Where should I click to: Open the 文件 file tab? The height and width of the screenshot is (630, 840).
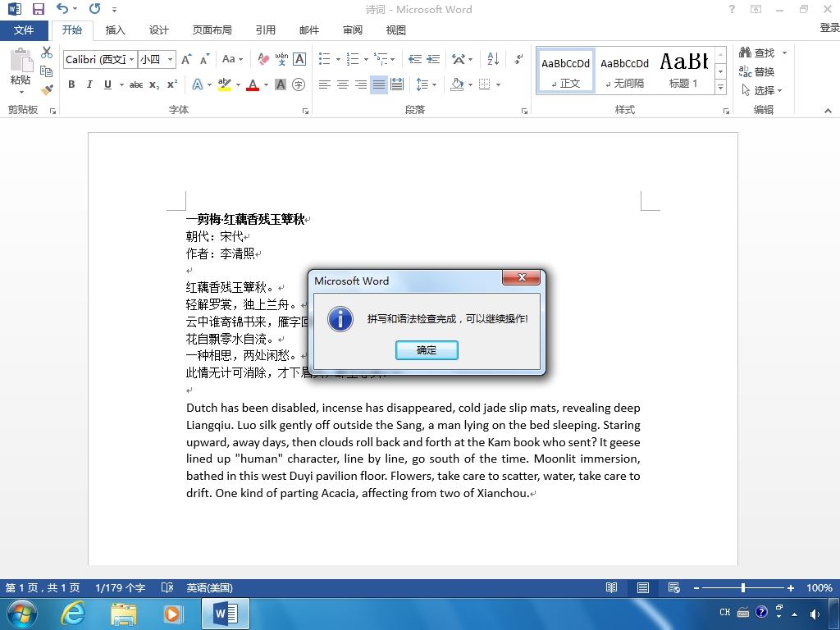click(x=24, y=30)
